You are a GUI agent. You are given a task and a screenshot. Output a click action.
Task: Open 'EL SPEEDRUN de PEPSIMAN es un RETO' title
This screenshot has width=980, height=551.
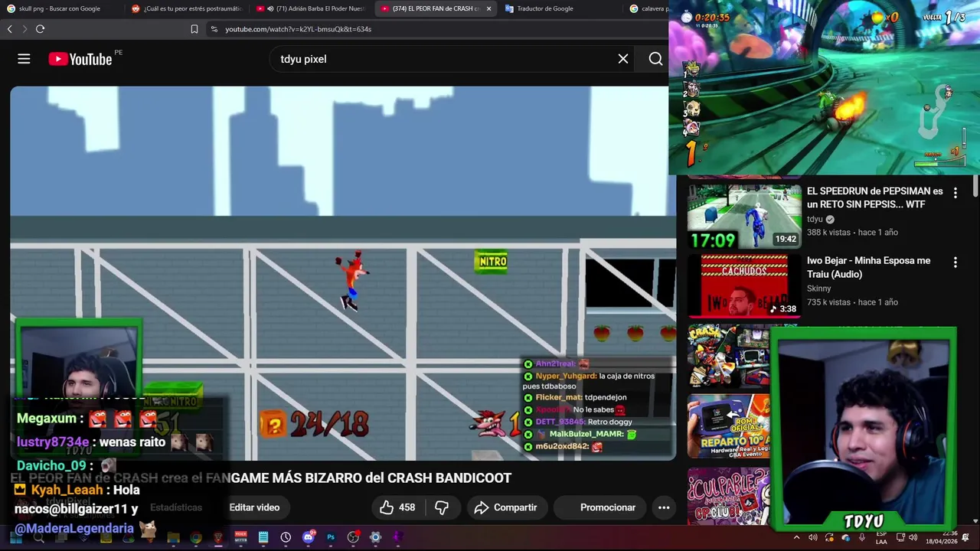[875, 197]
